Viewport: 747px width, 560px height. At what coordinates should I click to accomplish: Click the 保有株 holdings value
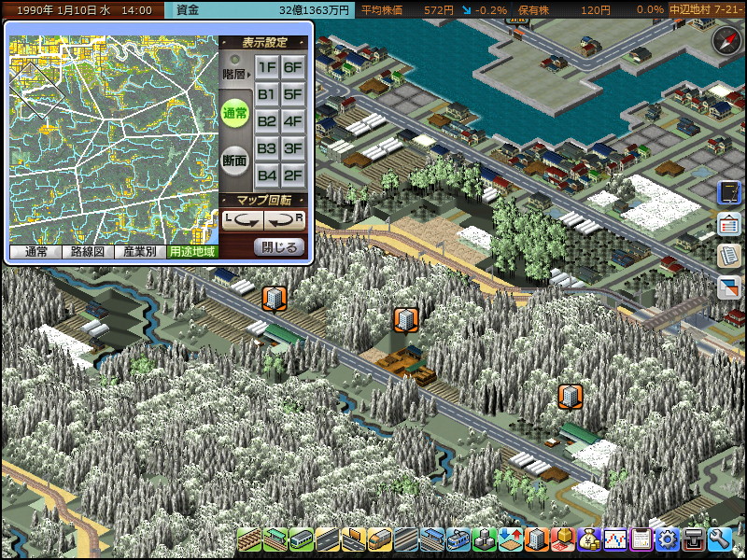pos(565,10)
